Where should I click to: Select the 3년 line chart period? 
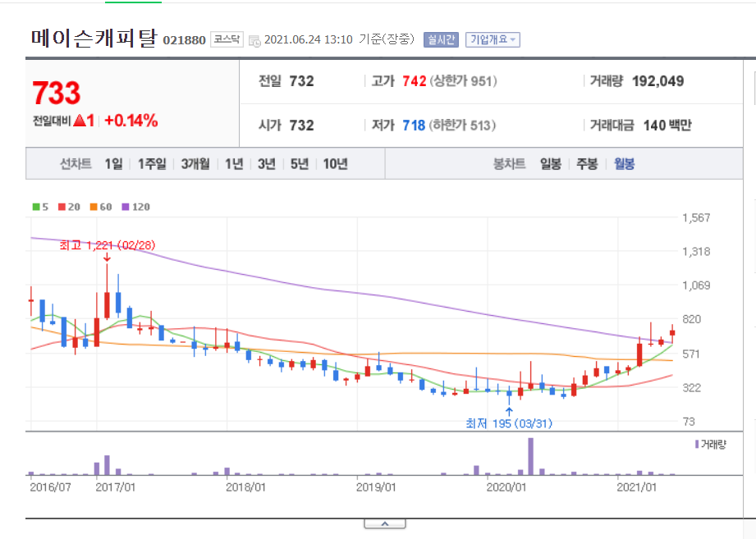pyautogui.click(x=267, y=164)
